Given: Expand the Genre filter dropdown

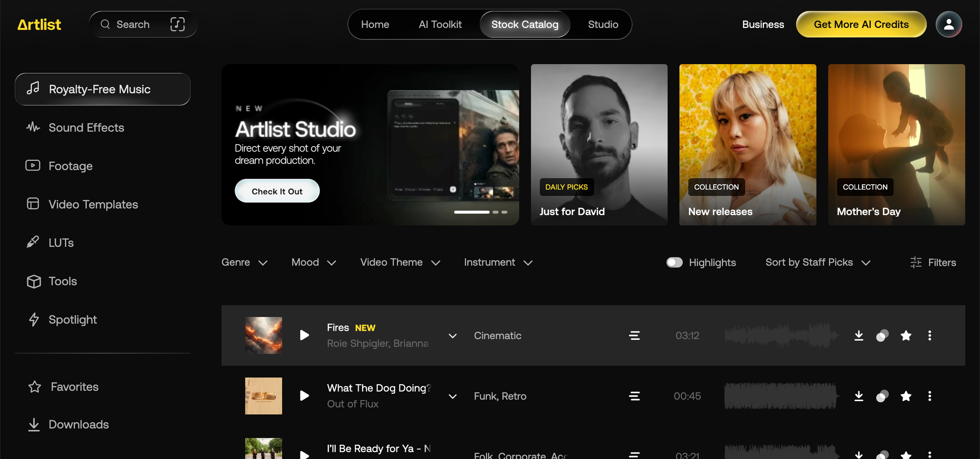Looking at the screenshot, I should coord(245,263).
